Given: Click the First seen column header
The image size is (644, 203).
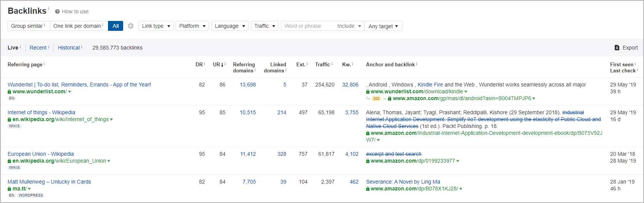Looking at the screenshot, I should 622,64.
